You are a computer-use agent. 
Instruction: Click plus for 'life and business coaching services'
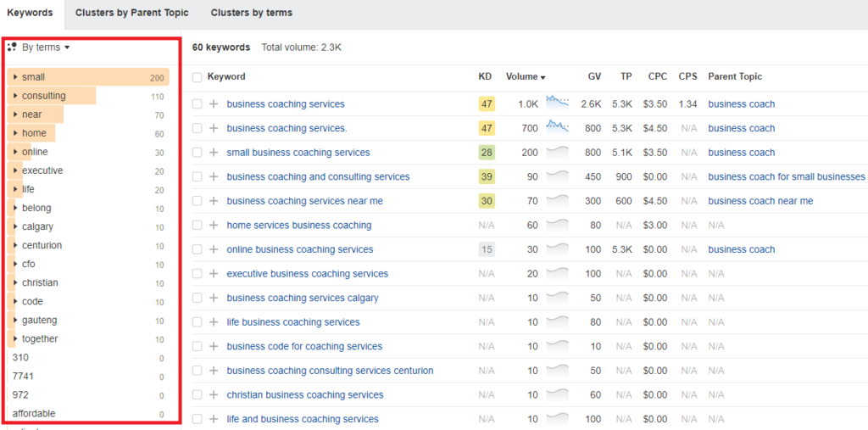pos(214,419)
